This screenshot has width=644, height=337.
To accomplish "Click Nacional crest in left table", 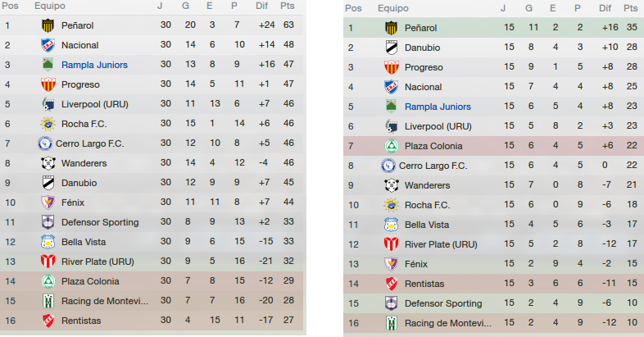I will (48, 45).
